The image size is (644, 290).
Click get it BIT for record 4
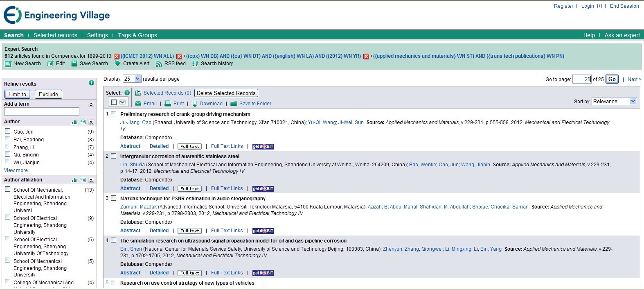263,273
